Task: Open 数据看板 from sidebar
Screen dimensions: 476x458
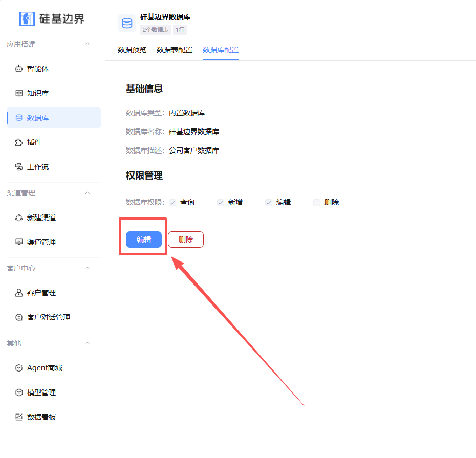Action: pos(54,418)
